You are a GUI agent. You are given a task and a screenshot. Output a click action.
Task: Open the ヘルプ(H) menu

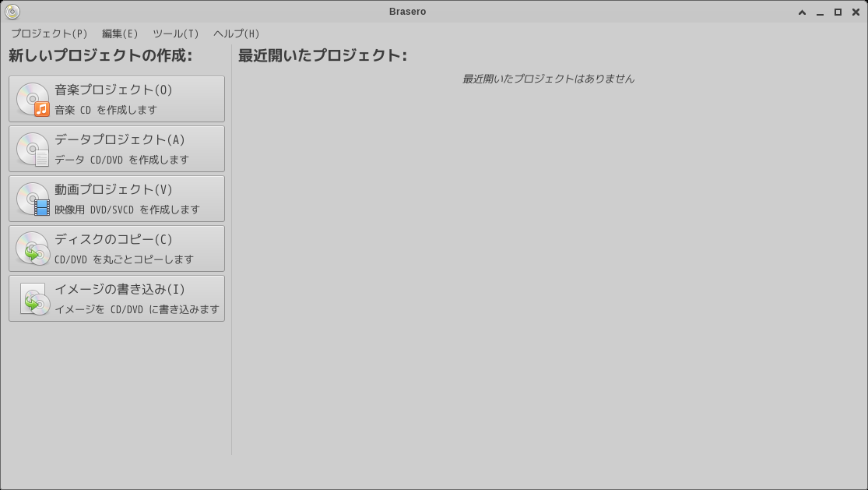pos(237,33)
